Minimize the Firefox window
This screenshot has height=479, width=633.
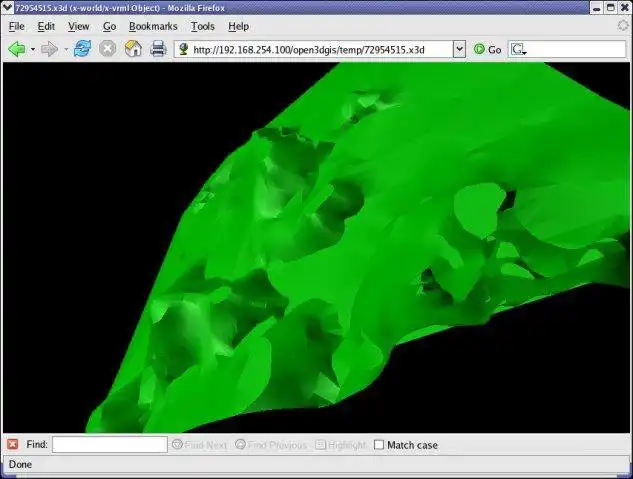pos(597,8)
